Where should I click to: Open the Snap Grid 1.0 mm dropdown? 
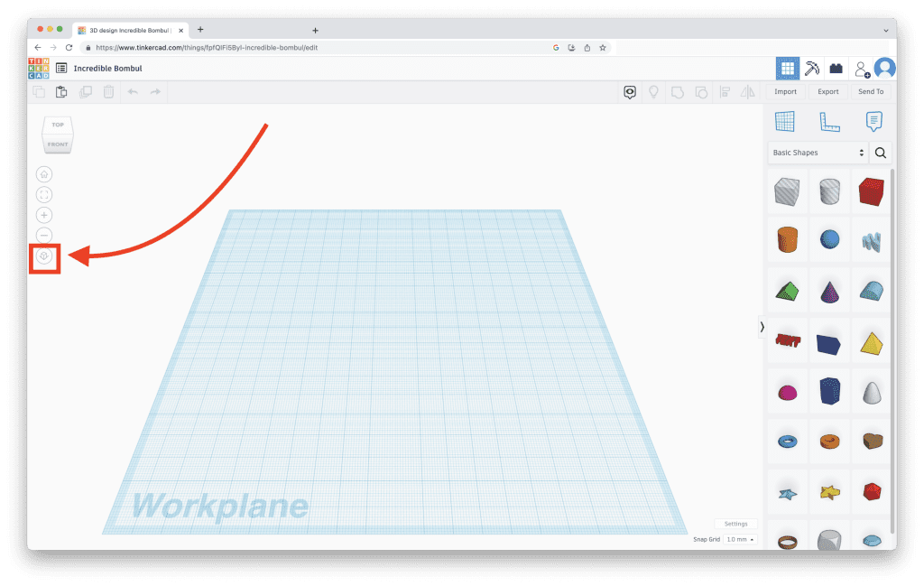pyautogui.click(x=739, y=539)
